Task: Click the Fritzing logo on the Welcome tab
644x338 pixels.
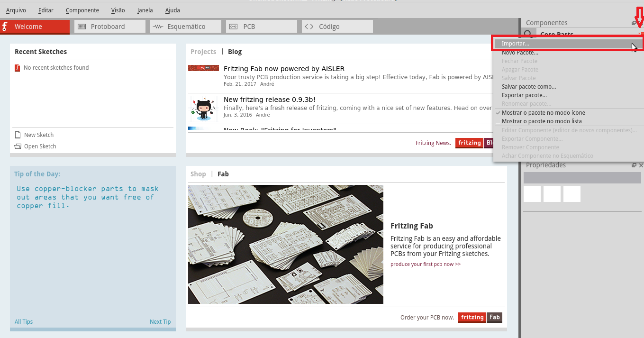Action: (x=5, y=27)
